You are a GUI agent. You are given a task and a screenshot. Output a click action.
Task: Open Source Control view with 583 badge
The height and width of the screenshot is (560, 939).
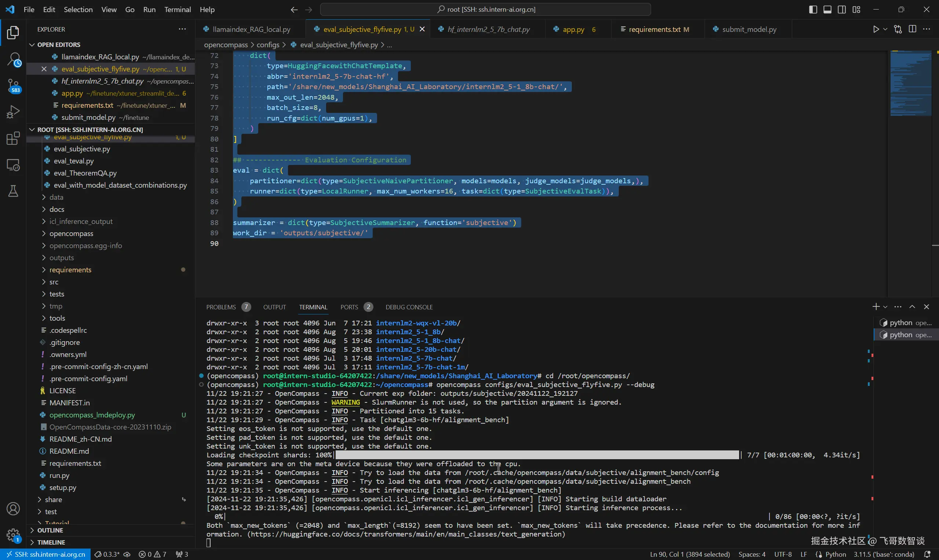(13, 86)
